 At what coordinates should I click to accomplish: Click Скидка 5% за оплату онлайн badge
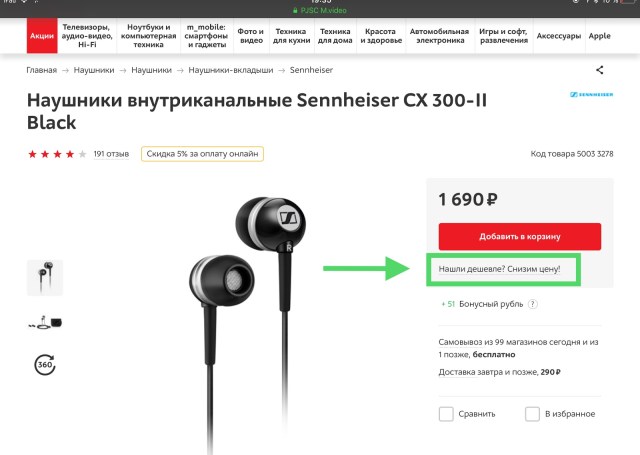pyautogui.click(x=202, y=154)
